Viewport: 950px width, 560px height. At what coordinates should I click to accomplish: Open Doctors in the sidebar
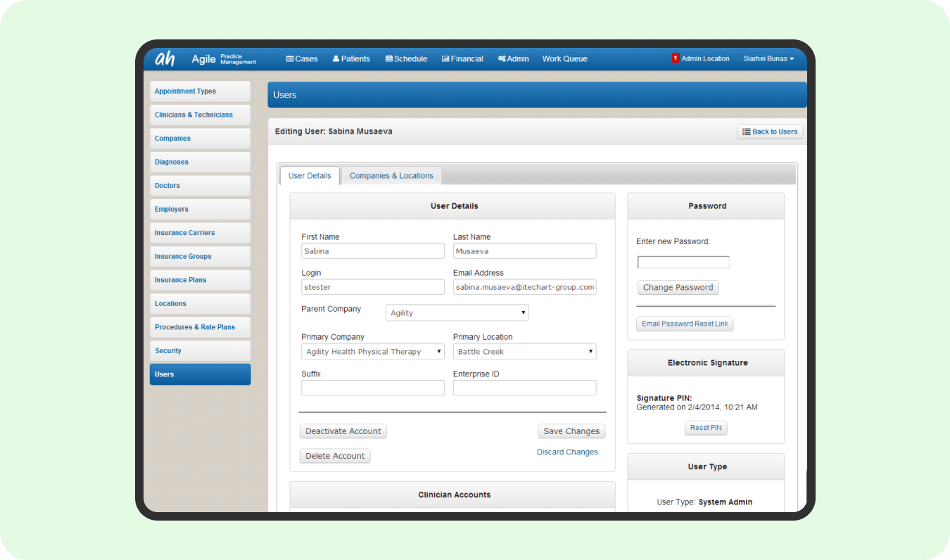click(200, 186)
